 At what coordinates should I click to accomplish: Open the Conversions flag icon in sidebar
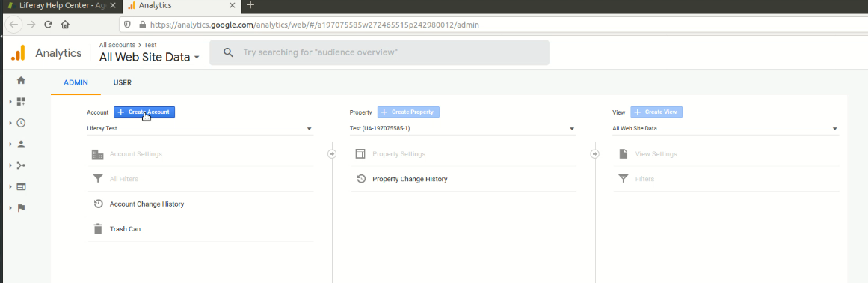tap(21, 207)
